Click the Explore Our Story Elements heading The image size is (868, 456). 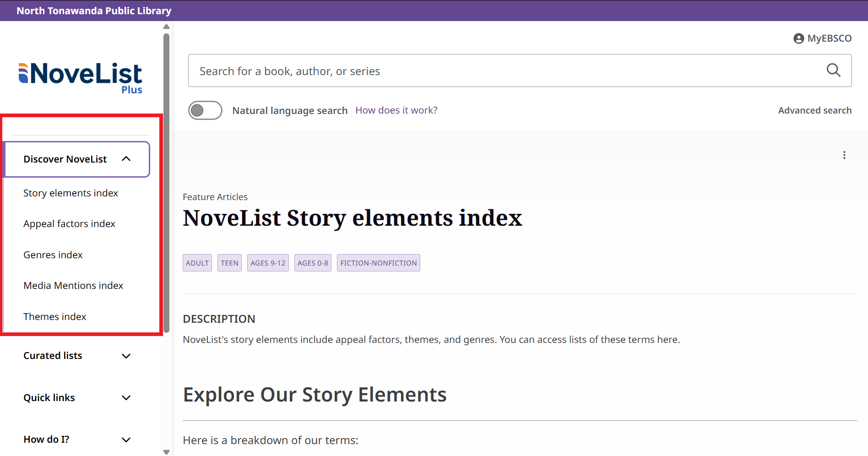click(315, 395)
